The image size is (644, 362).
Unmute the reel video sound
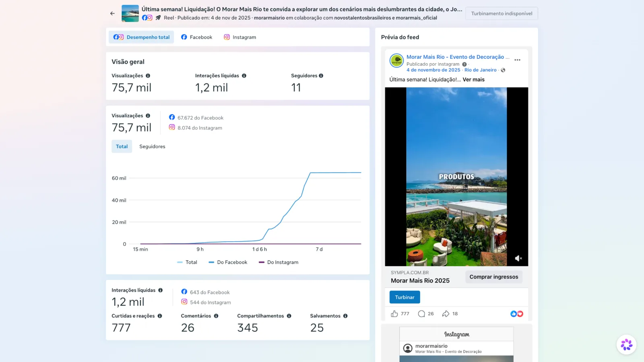(518, 258)
